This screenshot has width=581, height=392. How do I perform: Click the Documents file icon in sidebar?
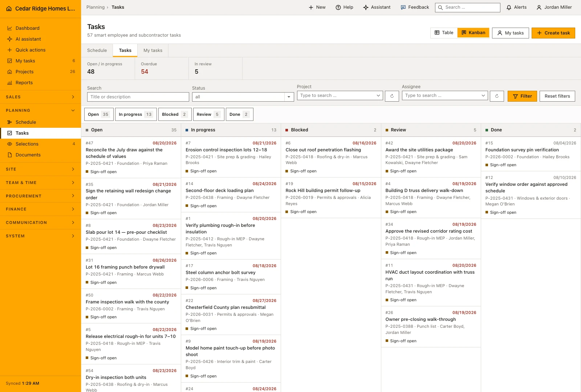[10, 155]
